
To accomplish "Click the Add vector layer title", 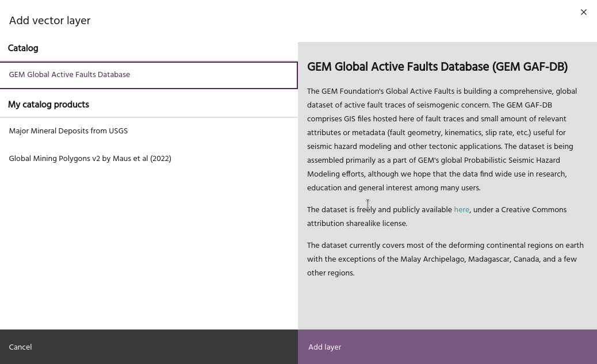I will (x=49, y=21).
